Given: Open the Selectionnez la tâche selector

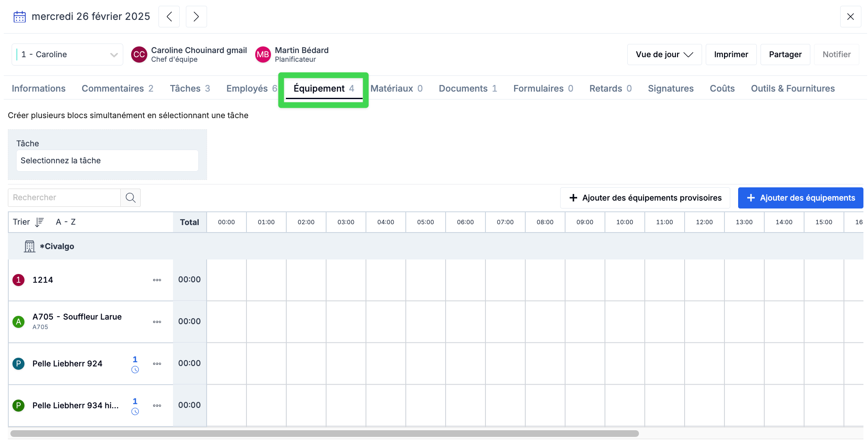Looking at the screenshot, I should point(107,161).
